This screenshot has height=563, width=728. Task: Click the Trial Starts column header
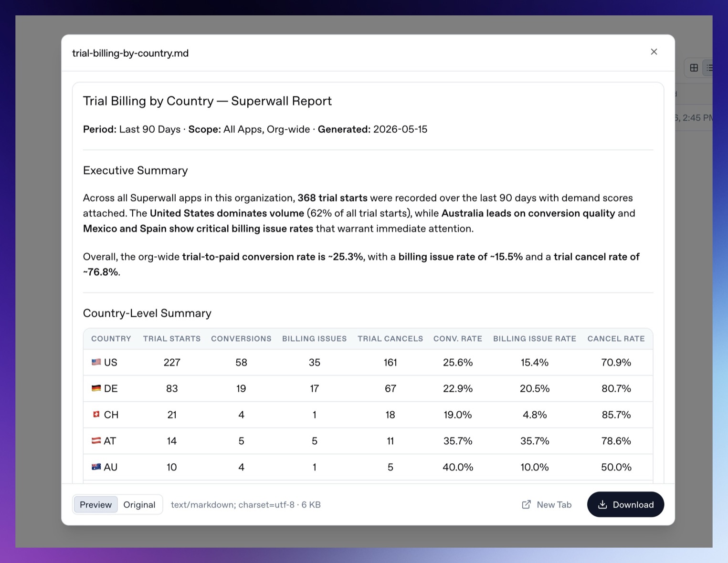tap(172, 339)
